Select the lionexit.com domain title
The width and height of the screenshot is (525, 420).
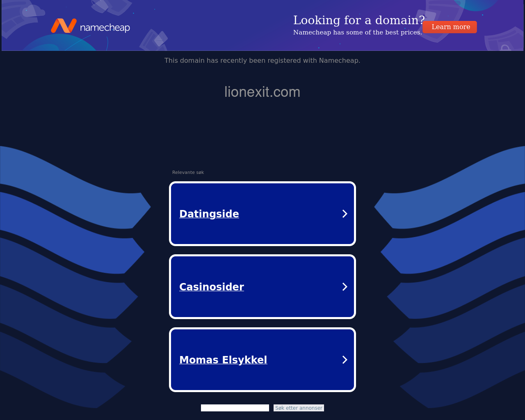[262, 92]
